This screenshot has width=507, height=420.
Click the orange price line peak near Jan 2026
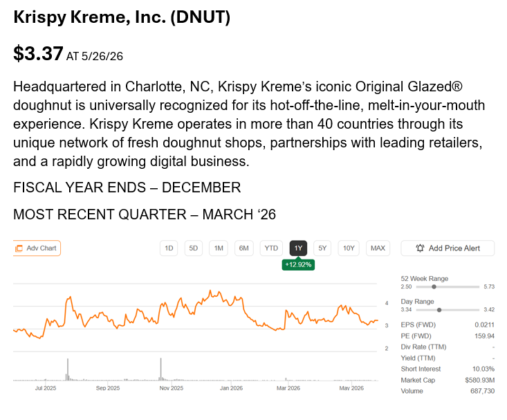pyautogui.click(x=210, y=291)
